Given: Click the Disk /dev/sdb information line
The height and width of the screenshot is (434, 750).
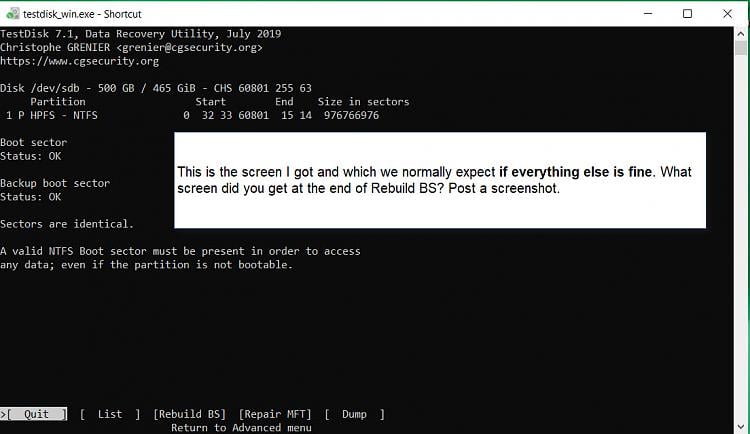Looking at the screenshot, I should click(x=155, y=88).
